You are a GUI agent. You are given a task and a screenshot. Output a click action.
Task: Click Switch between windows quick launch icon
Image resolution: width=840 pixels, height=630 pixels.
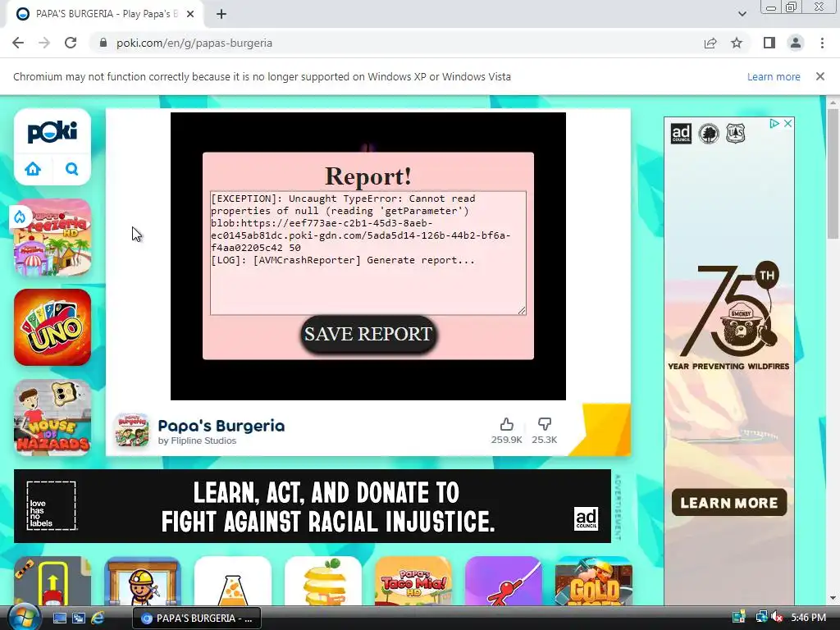pos(78,619)
